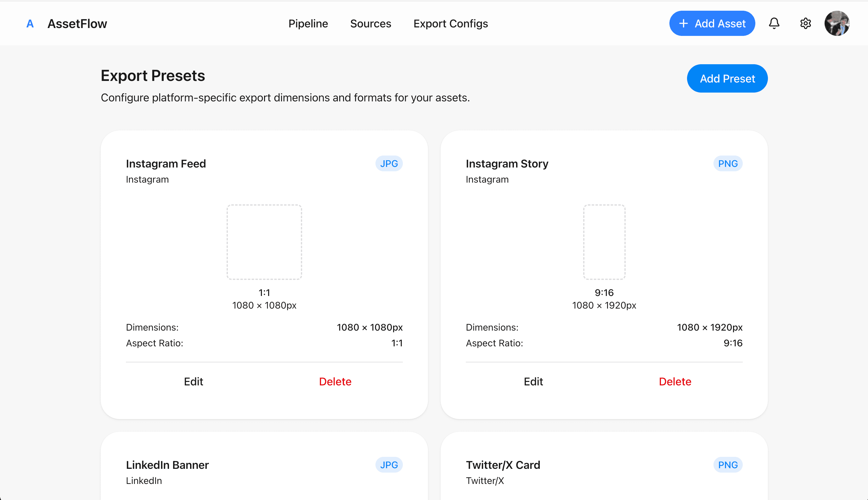Edit the Instagram Story preset
This screenshot has width=868, height=500.
[x=533, y=382]
